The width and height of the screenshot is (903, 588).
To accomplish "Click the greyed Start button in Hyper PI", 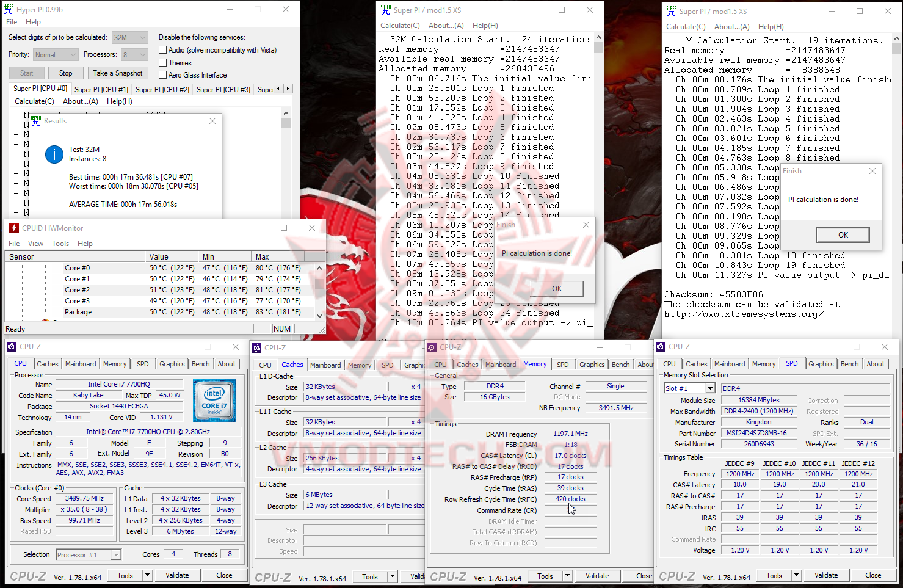I will [27, 73].
